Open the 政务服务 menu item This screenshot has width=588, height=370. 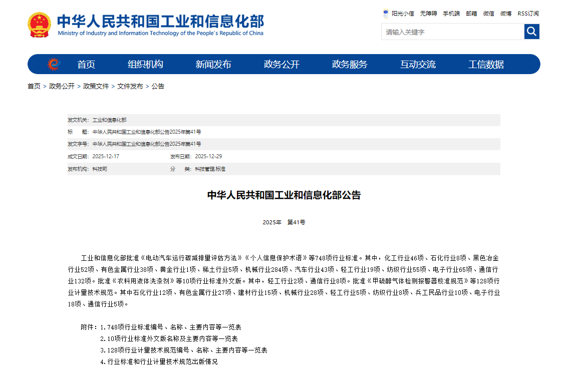350,64
